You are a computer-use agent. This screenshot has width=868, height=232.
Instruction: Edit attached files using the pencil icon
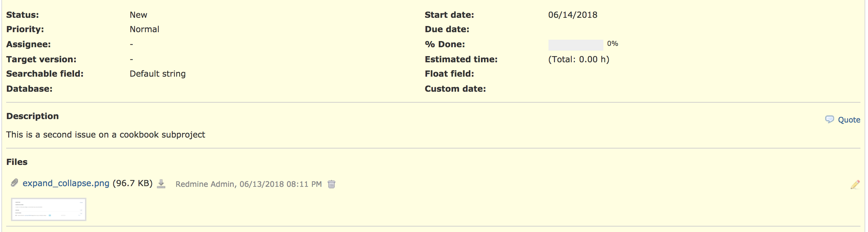click(855, 184)
